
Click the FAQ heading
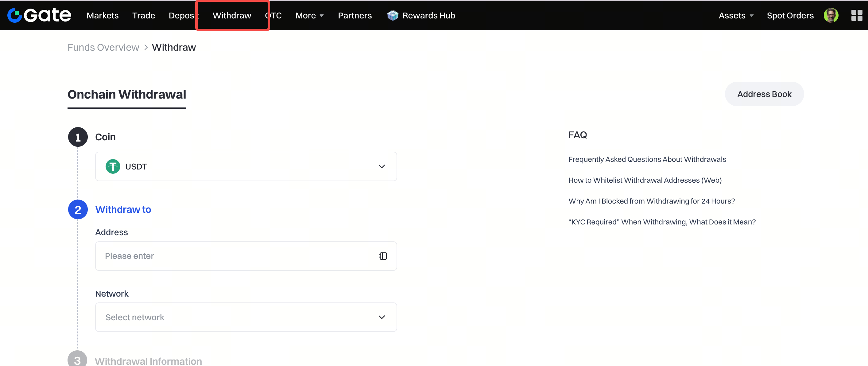[x=577, y=135]
